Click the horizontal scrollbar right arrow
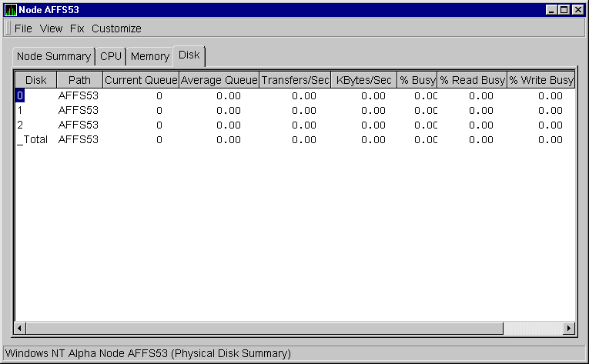 pos(569,329)
